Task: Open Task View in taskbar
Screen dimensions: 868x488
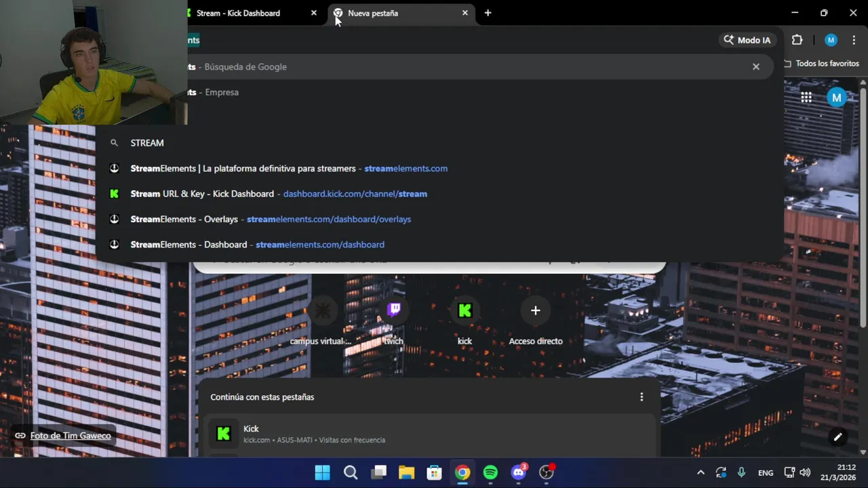Action: 379,472
